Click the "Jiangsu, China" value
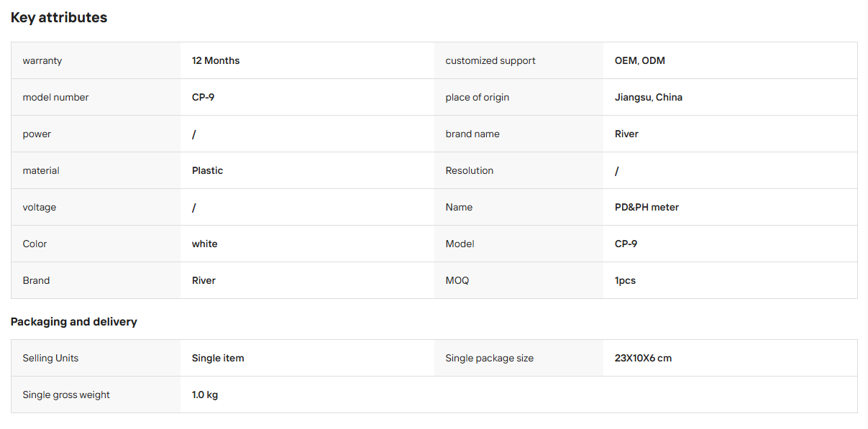This screenshot has height=429, width=868. click(x=649, y=98)
